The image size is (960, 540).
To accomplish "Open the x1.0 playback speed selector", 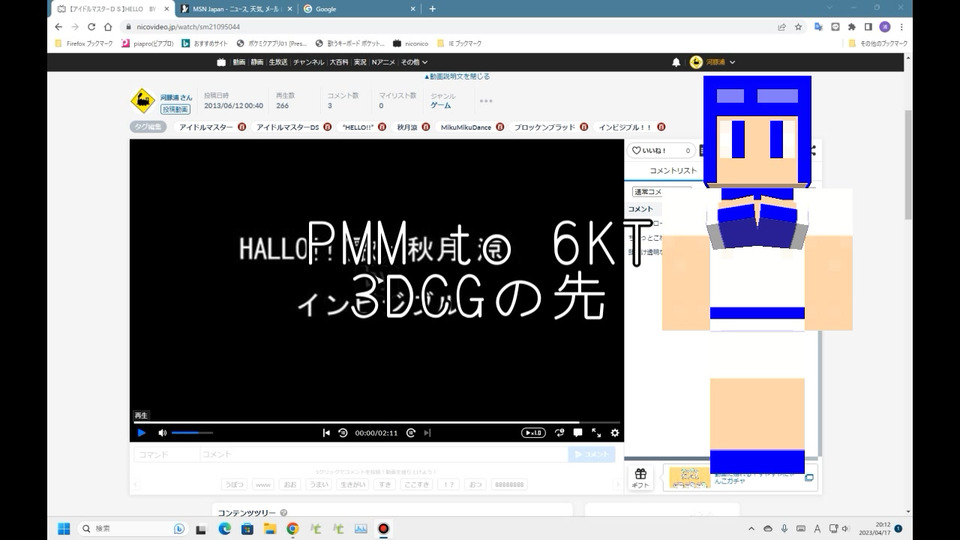I will point(533,433).
